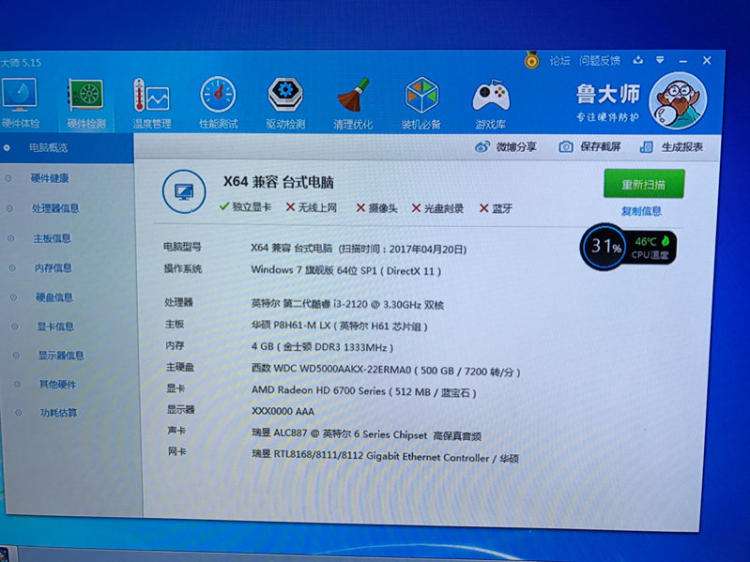Select the 硬件检测 hardware detection icon
This screenshot has width=750, height=562.
[86, 104]
